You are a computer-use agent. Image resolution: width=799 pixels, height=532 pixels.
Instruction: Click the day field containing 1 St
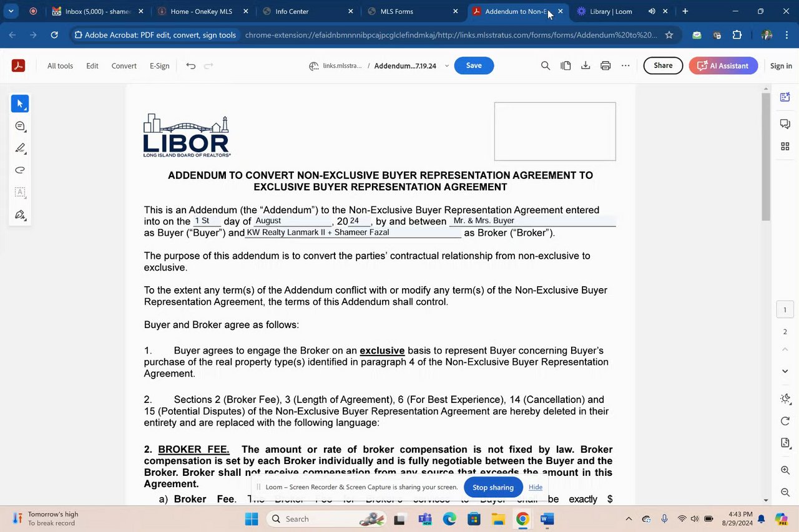(207, 221)
